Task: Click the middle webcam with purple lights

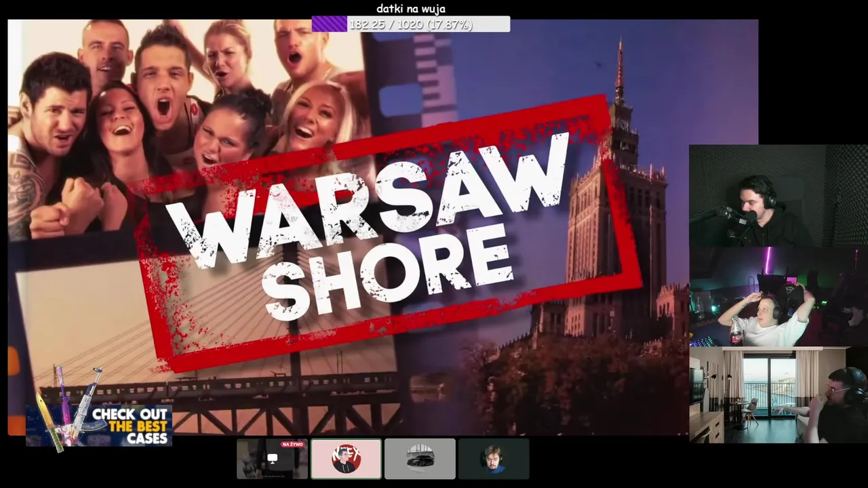Action: coord(778,297)
